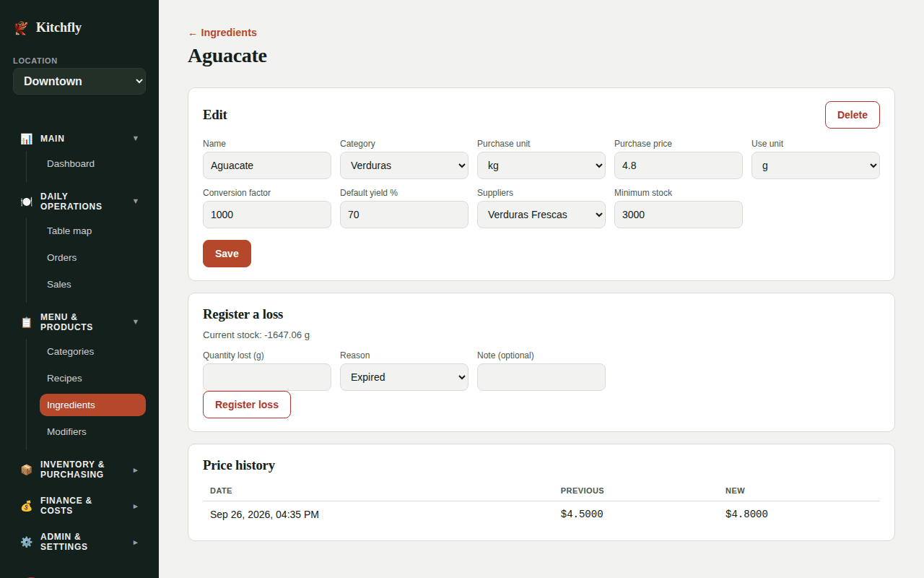Screen dimensions: 924x578
Task: Click the Conversion factor field
Action: [x=267, y=215]
